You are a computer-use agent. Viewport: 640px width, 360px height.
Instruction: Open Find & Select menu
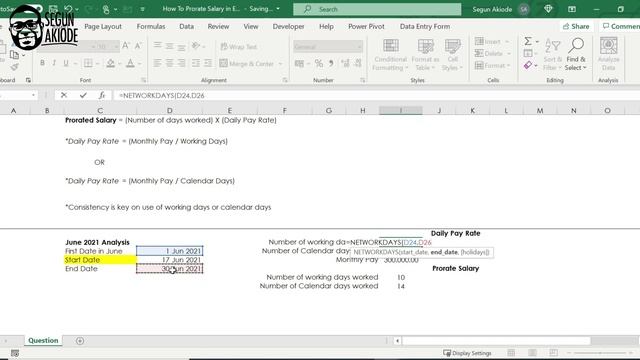tap(576, 55)
